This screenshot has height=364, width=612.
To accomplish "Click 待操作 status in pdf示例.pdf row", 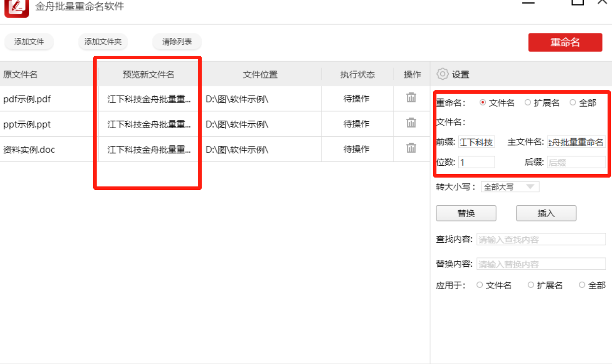I will 357,99.
